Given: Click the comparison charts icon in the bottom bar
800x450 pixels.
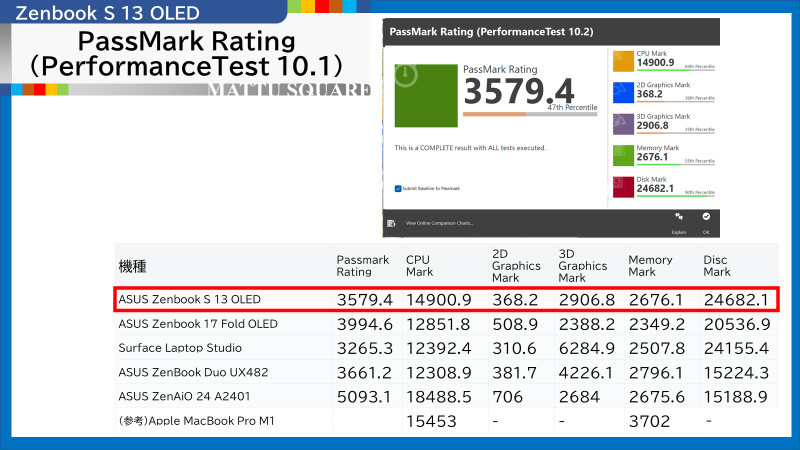Looking at the screenshot, I should pos(391,223).
